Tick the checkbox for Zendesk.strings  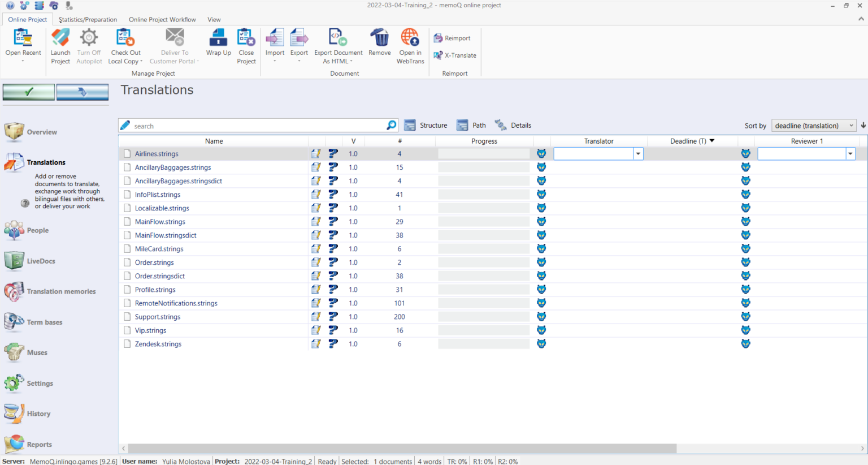click(127, 343)
